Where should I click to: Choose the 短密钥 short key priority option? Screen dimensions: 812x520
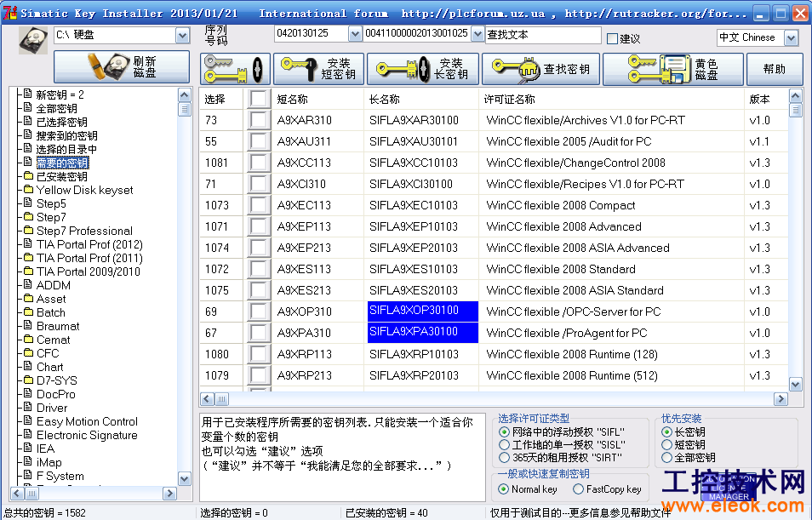[x=667, y=444]
